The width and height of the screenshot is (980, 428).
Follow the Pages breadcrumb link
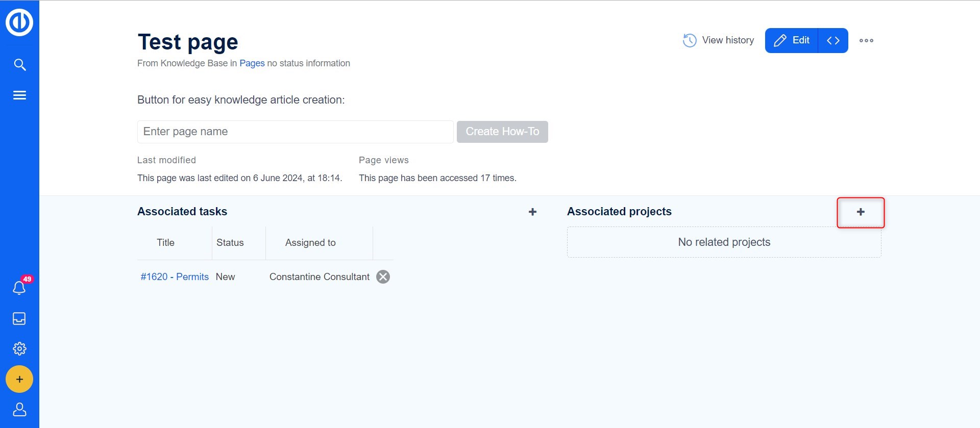click(x=252, y=63)
